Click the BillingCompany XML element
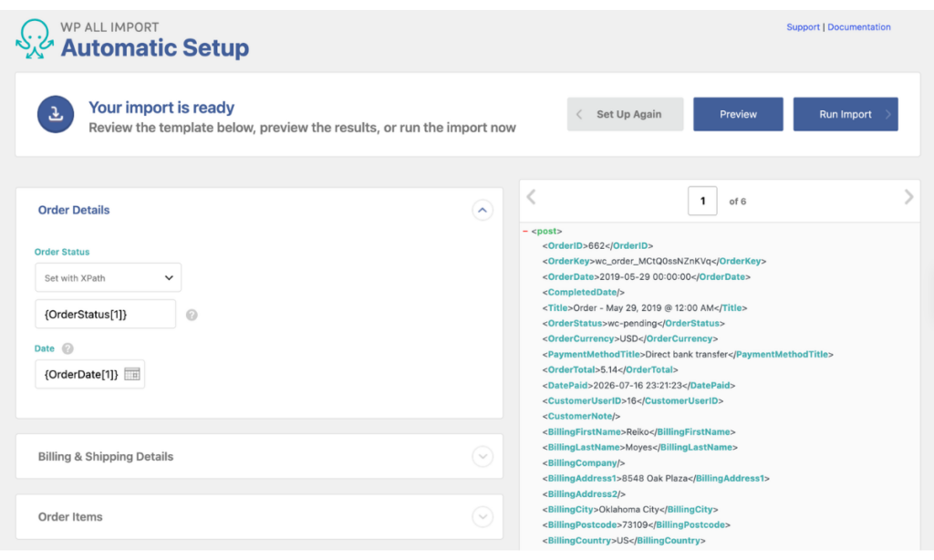Viewport: 934px width, 560px height. coord(583,462)
